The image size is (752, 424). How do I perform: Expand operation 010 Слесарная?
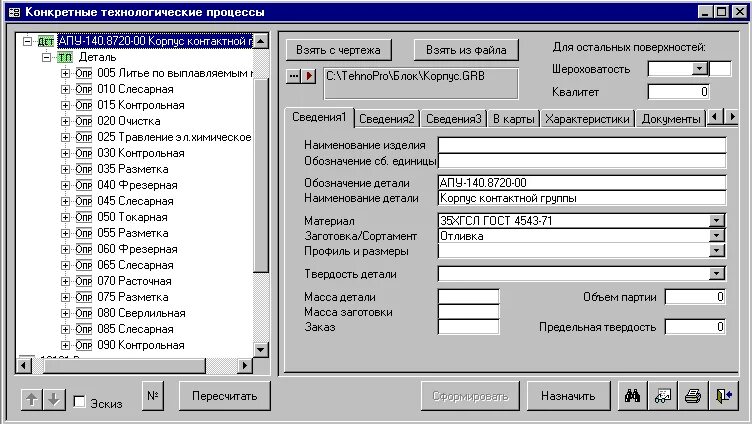[x=65, y=89]
